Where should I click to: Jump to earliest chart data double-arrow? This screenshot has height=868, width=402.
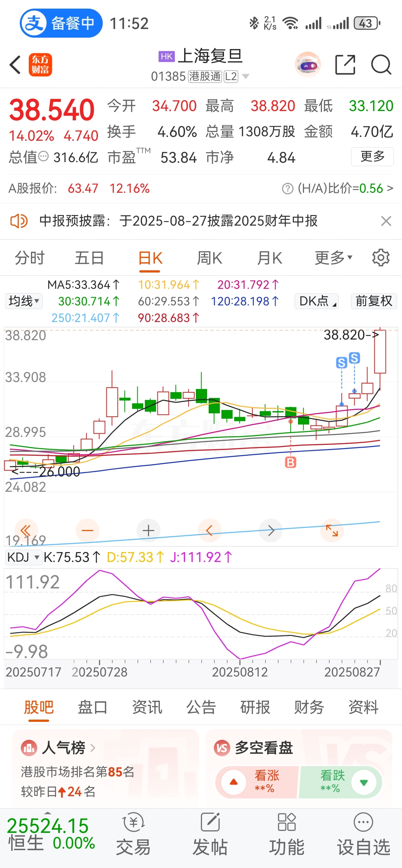(26, 531)
